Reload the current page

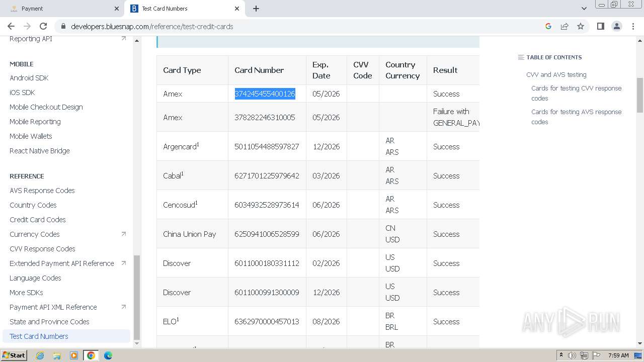[43, 26]
